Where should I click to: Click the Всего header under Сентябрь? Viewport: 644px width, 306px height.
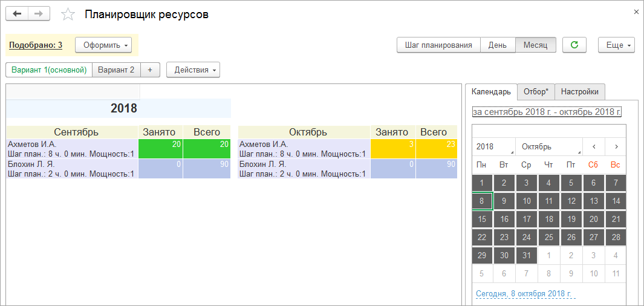pyautogui.click(x=207, y=132)
